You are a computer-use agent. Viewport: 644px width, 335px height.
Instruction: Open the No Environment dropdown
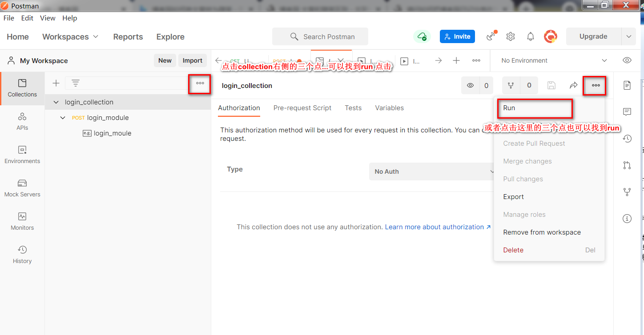point(554,60)
